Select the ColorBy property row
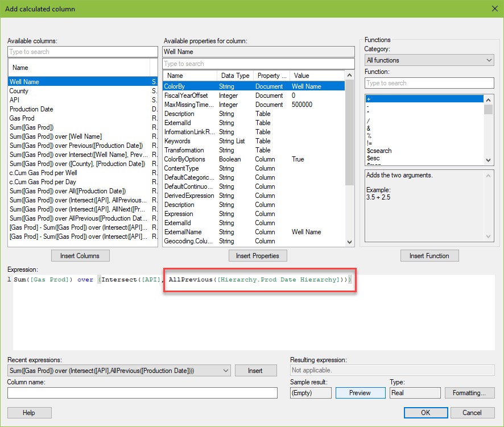The height and width of the screenshot is (427, 504). (254, 86)
